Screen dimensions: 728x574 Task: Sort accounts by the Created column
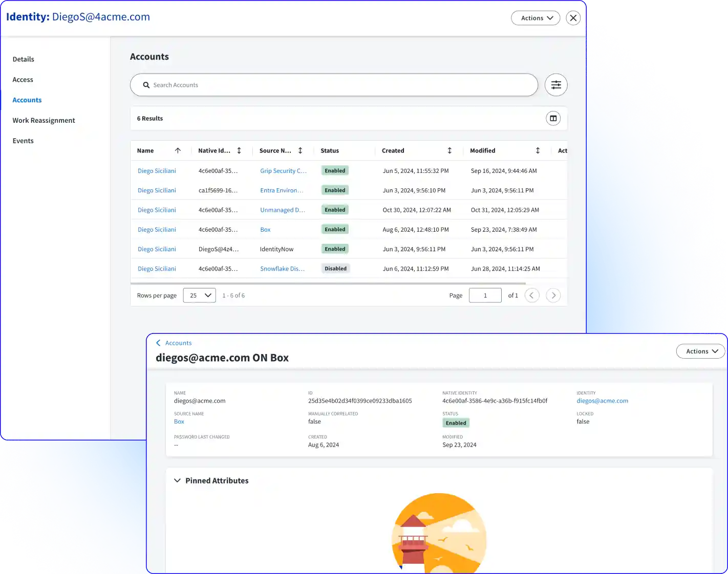pyautogui.click(x=449, y=150)
